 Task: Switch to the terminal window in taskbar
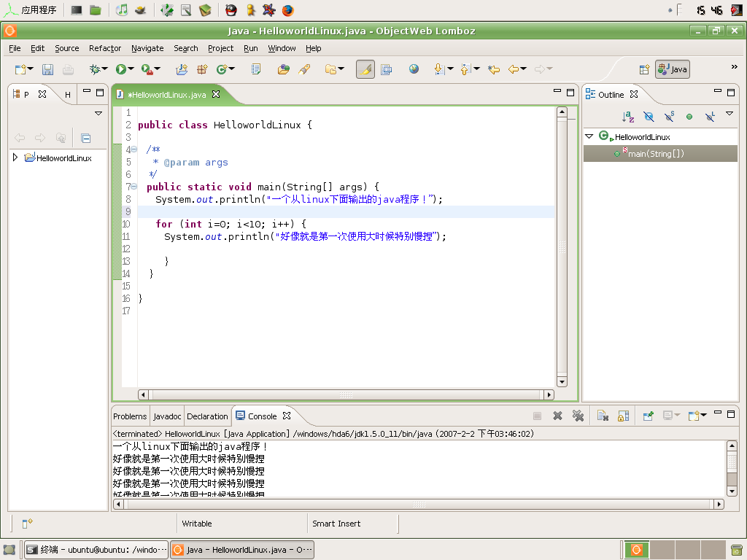(x=96, y=550)
